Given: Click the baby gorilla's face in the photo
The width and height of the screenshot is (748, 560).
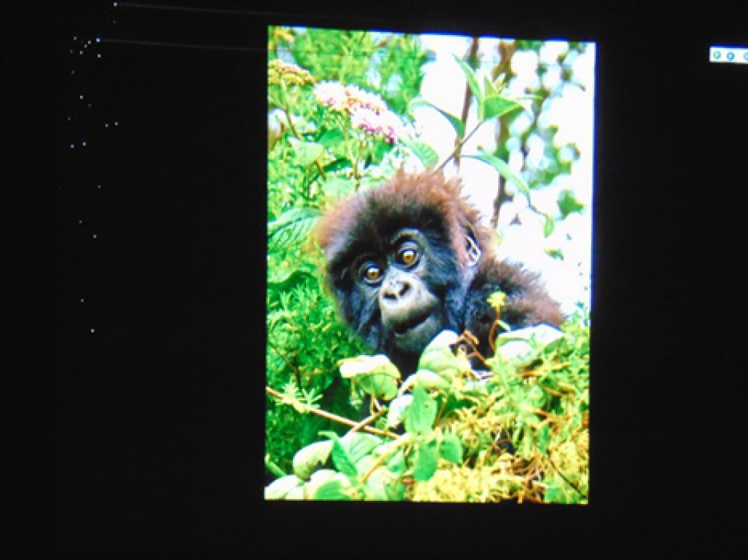Looking at the screenshot, I should click(396, 288).
